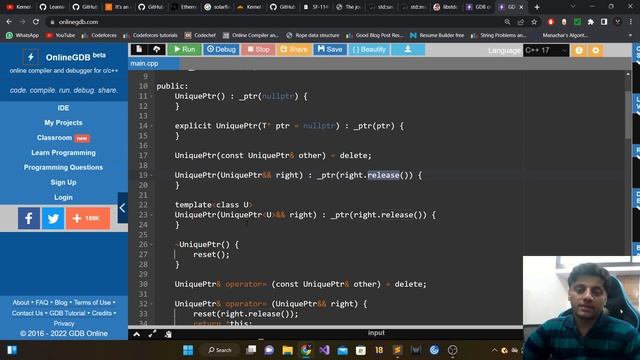
Task: Open the Rope data structure bookmark
Action: pos(313,36)
